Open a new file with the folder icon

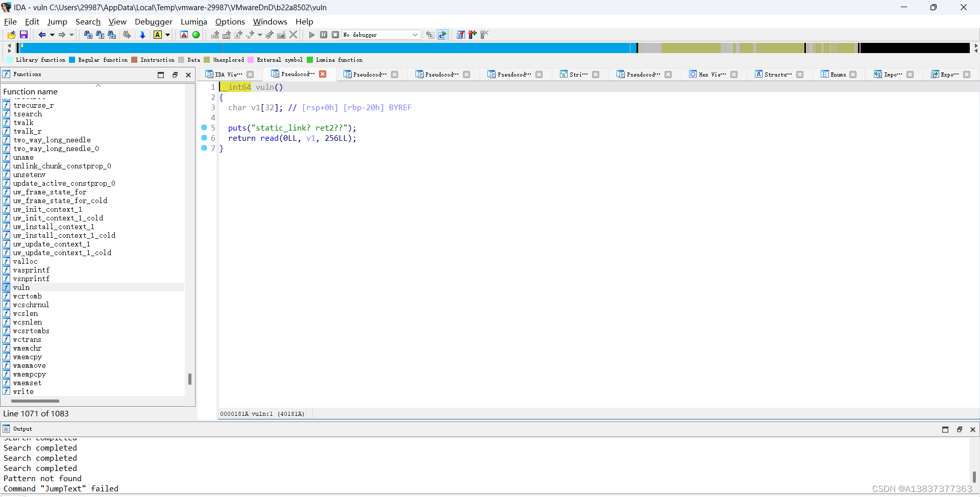pyautogui.click(x=11, y=35)
